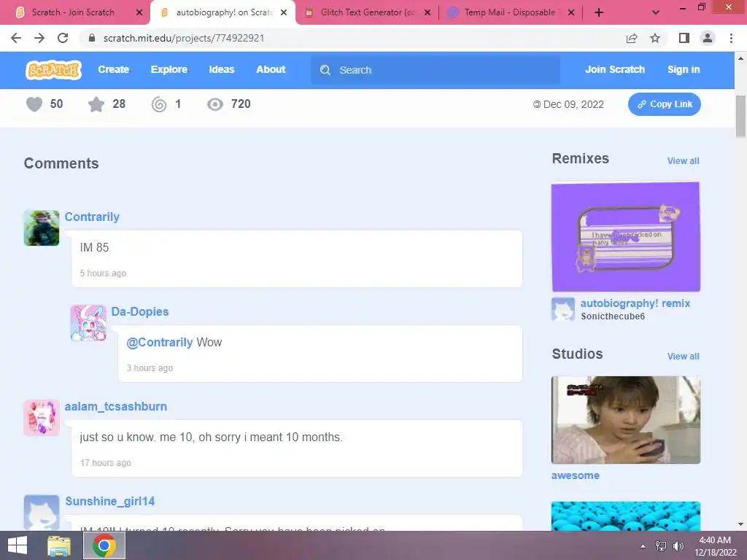Open the Ideas menu item

[x=222, y=69]
